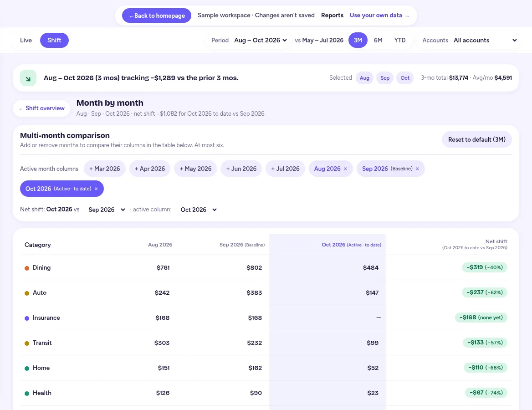Open the Period Aug – Oct 2026 dropdown
This screenshot has height=410, width=532.
(261, 40)
